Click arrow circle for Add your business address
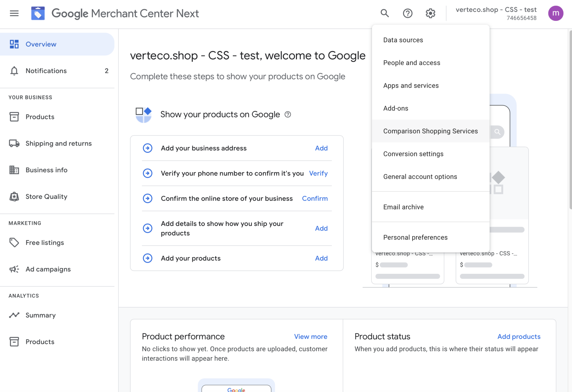 [147, 148]
